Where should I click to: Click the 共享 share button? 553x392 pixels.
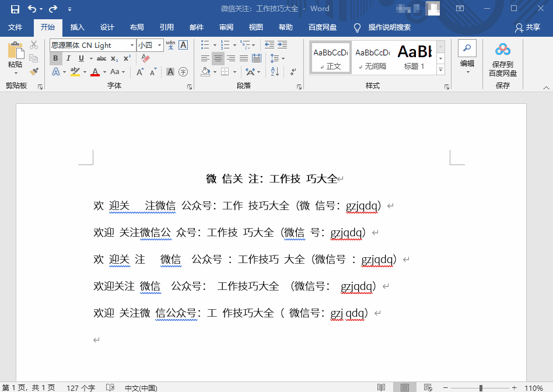(x=528, y=27)
